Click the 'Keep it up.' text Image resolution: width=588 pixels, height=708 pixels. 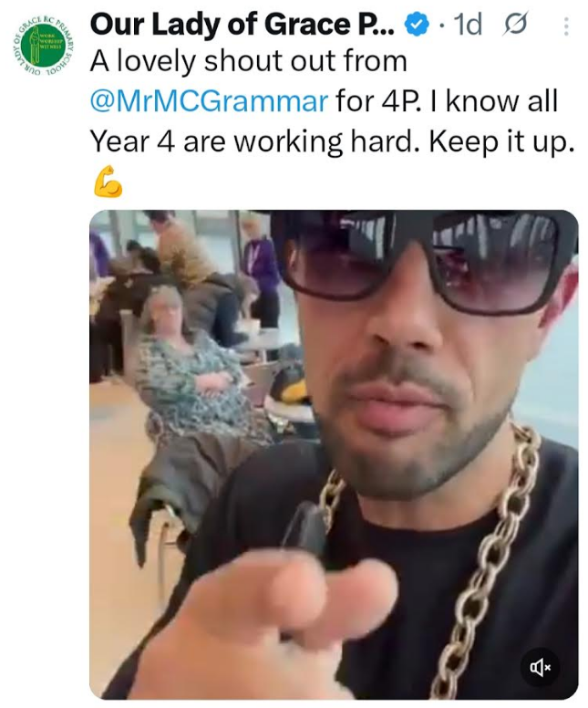(501, 141)
